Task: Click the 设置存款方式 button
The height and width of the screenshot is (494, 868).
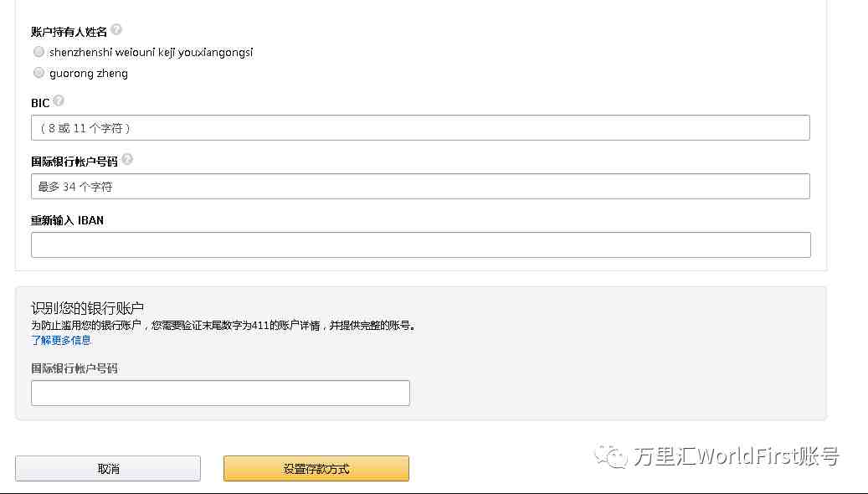Action: (x=316, y=469)
